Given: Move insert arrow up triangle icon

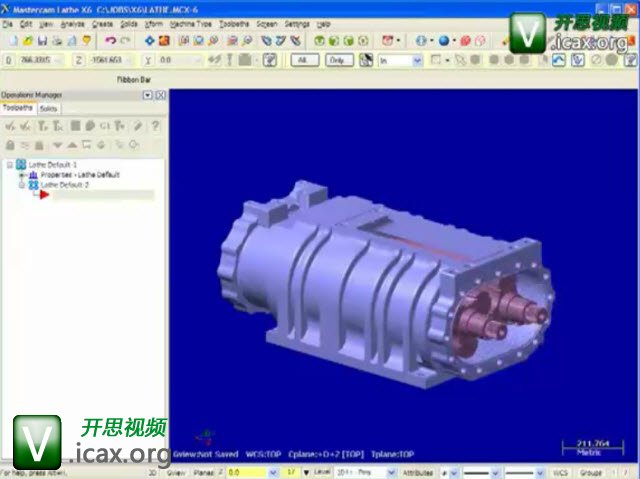Looking at the screenshot, I should click(72, 145).
